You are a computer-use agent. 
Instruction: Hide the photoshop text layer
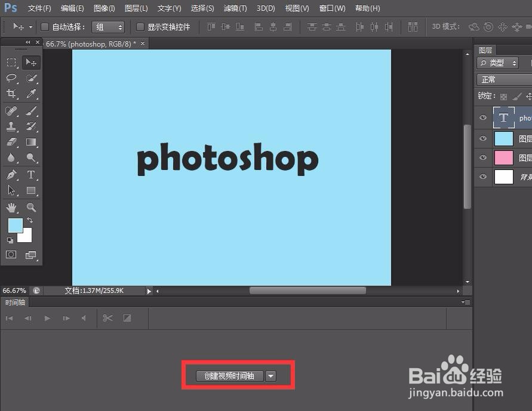pyautogui.click(x=483, y=118)
